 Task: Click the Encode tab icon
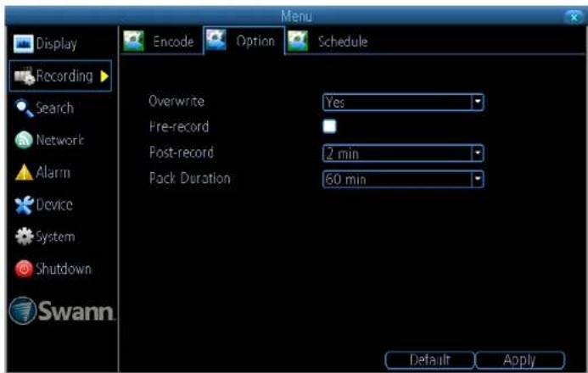(133, 41)
